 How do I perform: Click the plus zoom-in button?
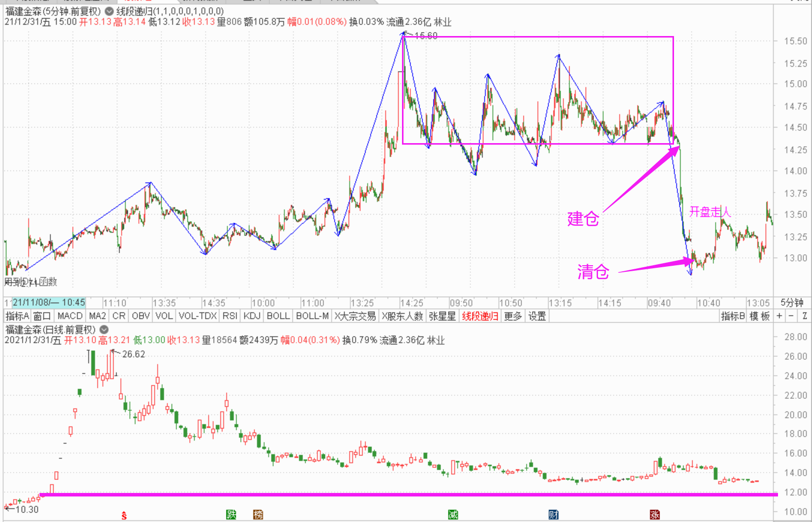click(x=779, y=316)
